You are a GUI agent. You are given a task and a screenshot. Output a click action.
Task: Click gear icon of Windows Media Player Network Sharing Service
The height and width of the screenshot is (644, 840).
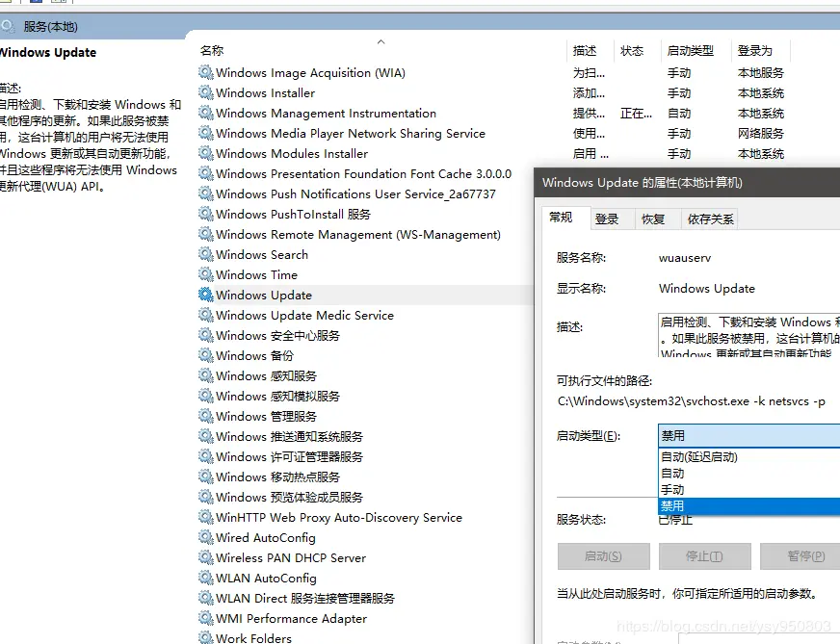[x=206, y=132]
